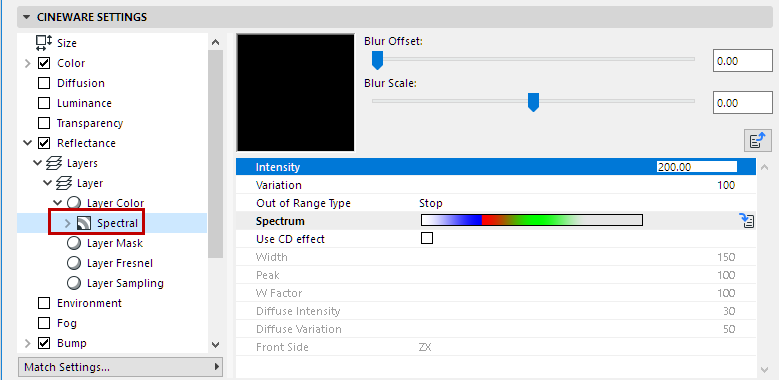Click the Width value 150
Viewport: 779px width, 380px height.
pyautogui.click(x=726, y=257)
